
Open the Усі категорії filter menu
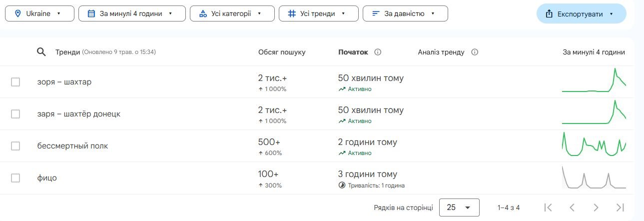pos(232,13)
